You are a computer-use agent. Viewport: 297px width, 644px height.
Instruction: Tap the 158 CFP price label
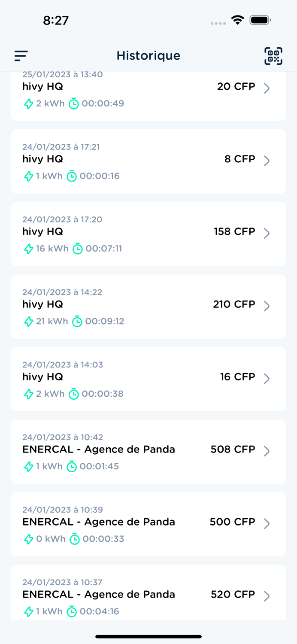(x=234, y=231)
